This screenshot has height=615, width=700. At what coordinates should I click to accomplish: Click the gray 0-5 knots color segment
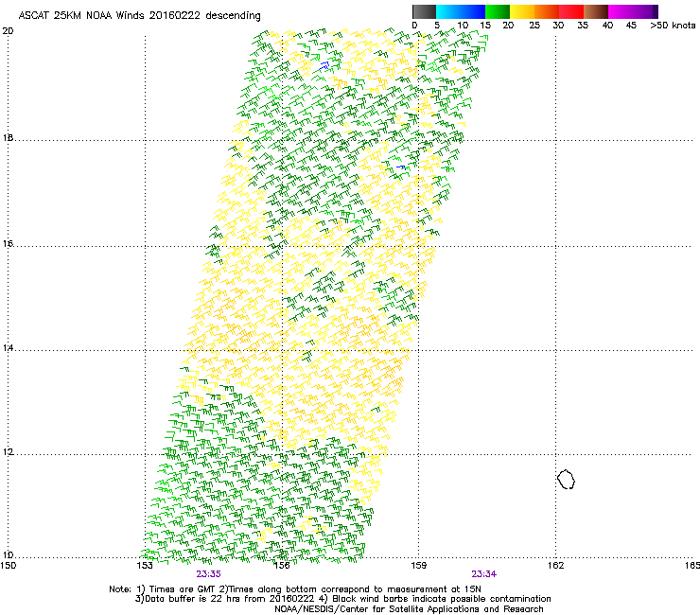click(x=424, y=11)
